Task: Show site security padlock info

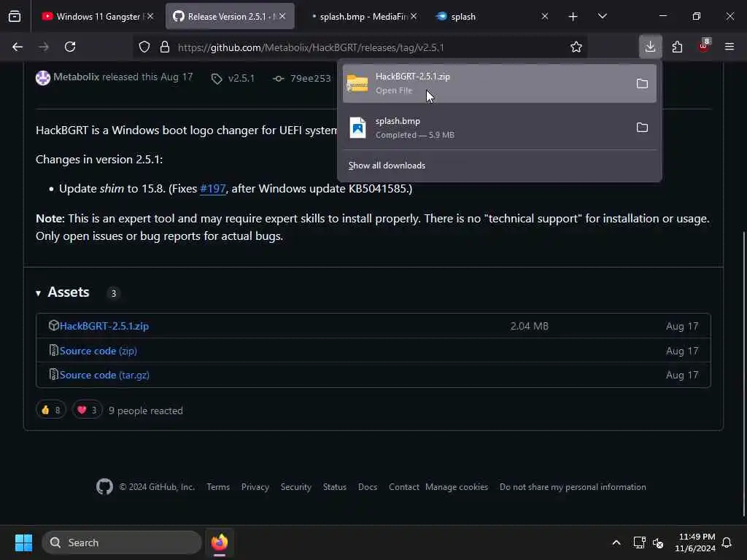Action: coord(165,47)
